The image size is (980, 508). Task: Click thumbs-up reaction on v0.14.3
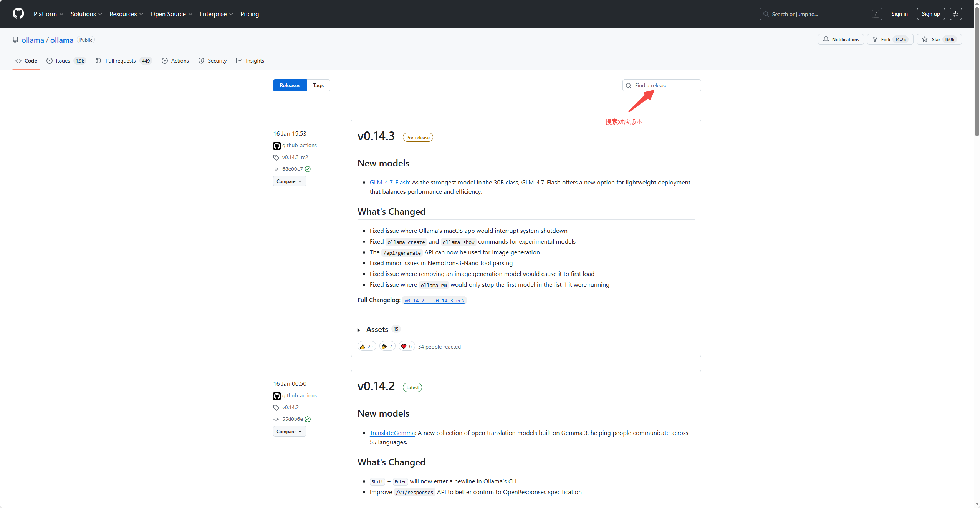[x=366, y=346]
